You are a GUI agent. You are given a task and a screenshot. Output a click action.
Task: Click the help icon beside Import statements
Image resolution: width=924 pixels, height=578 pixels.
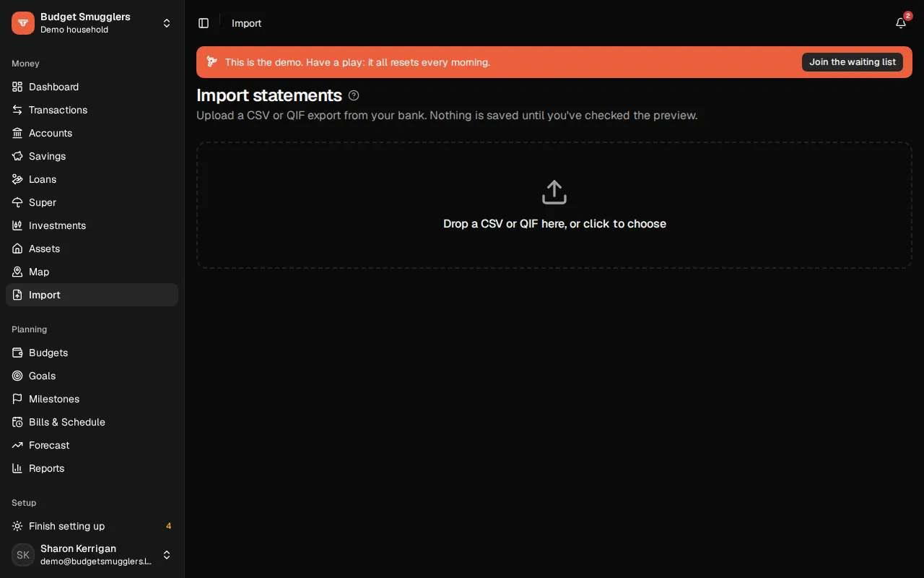(x=354, y=95)
